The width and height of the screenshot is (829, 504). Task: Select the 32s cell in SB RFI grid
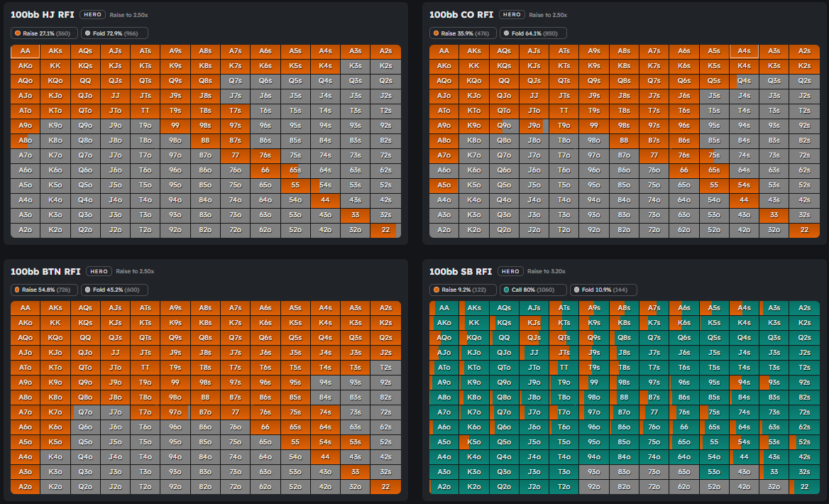point(804,472)
